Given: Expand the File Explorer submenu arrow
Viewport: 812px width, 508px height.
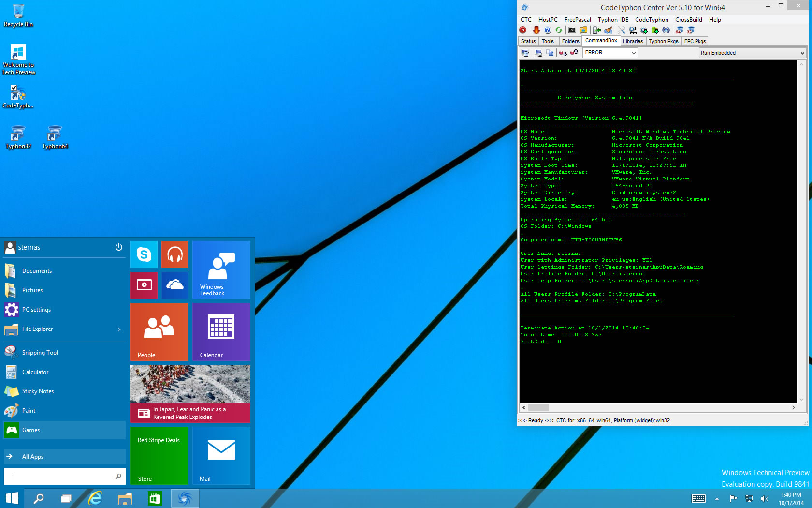Looking at the screenshot, I should 119,329.
